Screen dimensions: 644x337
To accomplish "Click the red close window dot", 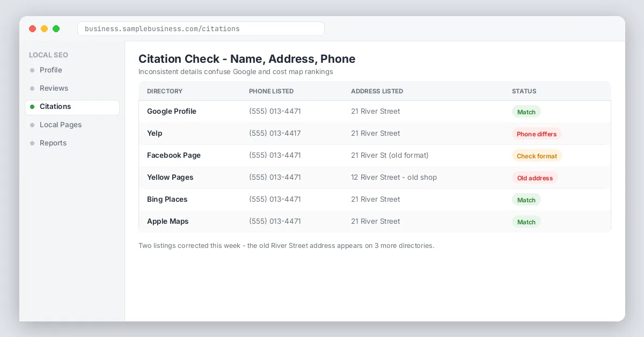I will (x=33, y=29).
